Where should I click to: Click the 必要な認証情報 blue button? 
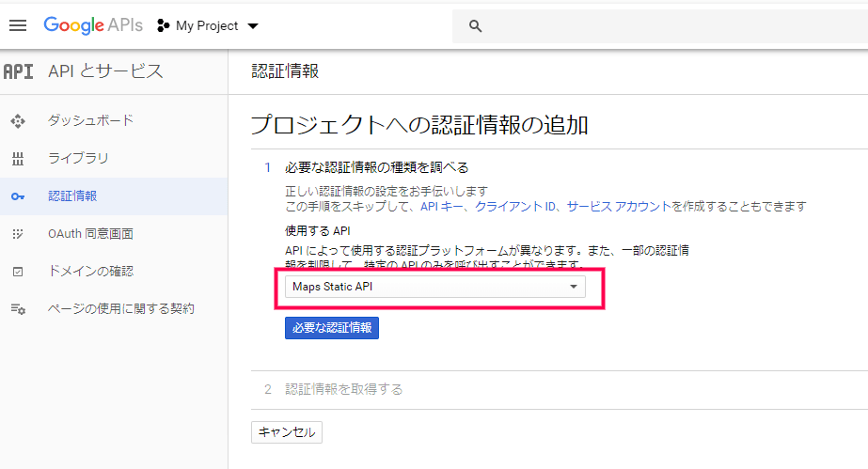coord(332,328)
